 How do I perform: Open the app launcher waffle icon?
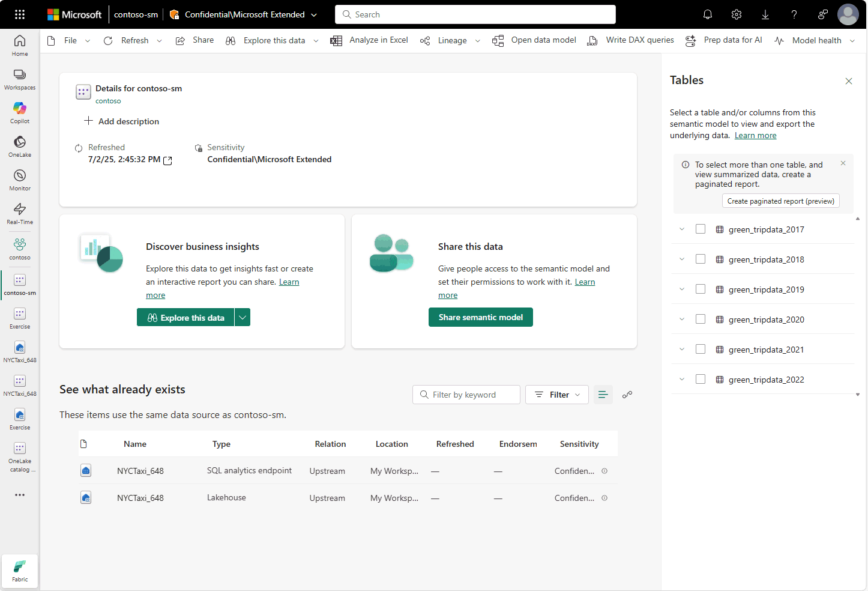pos(20,14)
